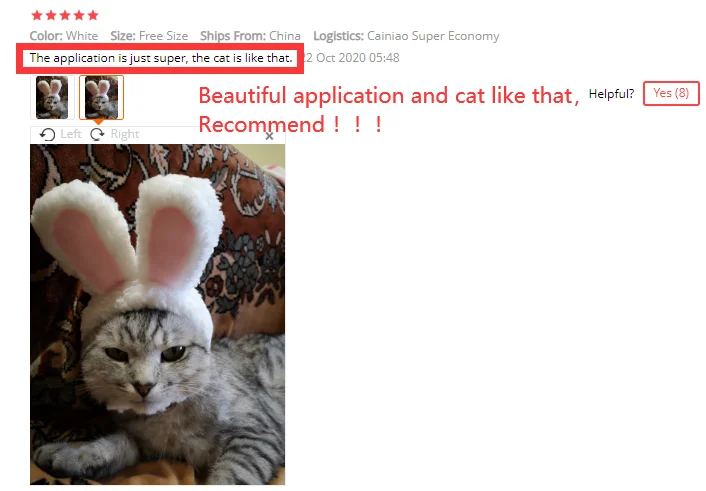Click the fifth red rating star
Viewport: 706px width, 491px height.
point(93,15)
